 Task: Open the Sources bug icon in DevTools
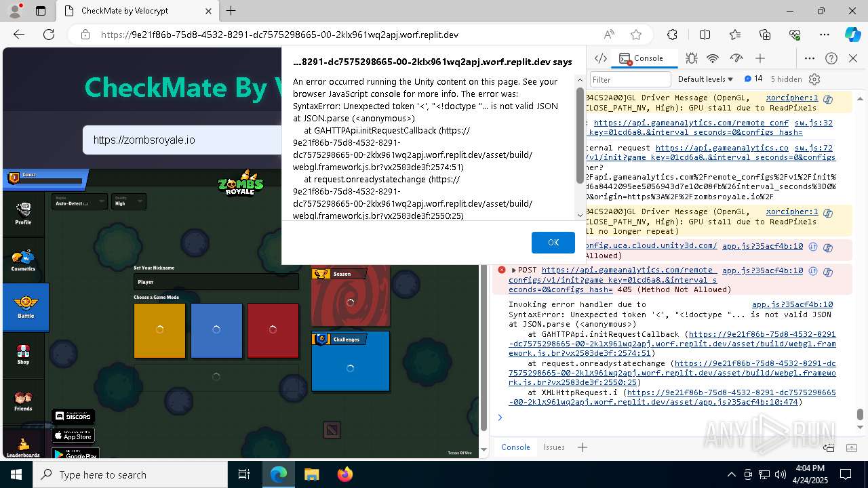(691, 58)
